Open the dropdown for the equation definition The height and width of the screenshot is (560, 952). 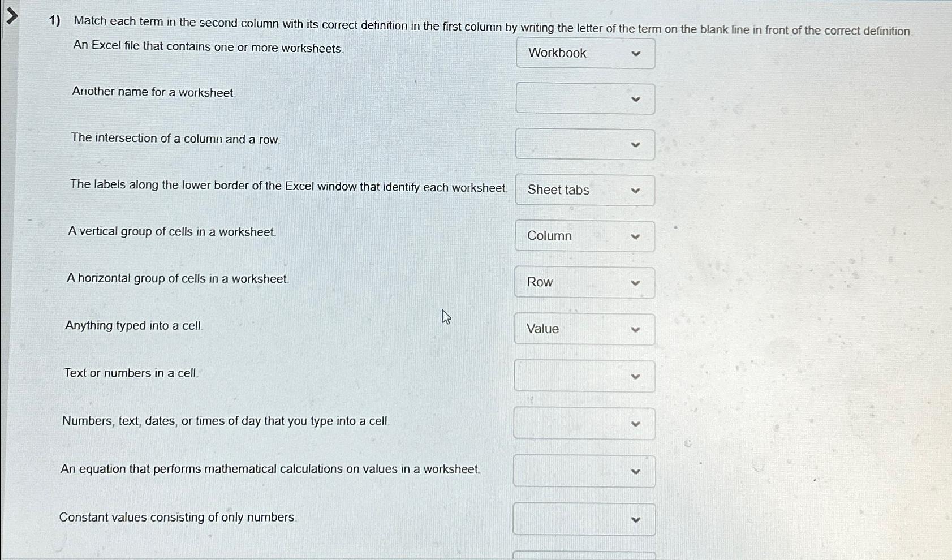click(584, 471)
